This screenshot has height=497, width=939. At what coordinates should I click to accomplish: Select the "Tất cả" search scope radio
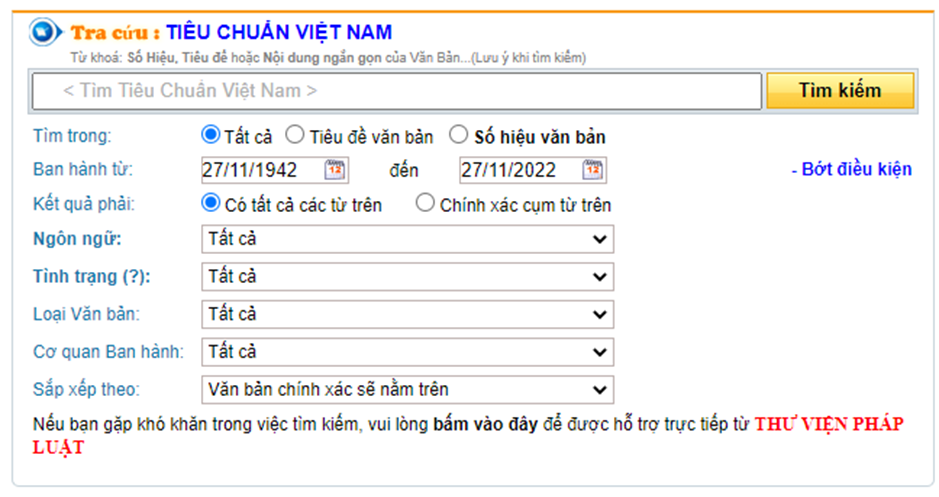coord(211,135)
